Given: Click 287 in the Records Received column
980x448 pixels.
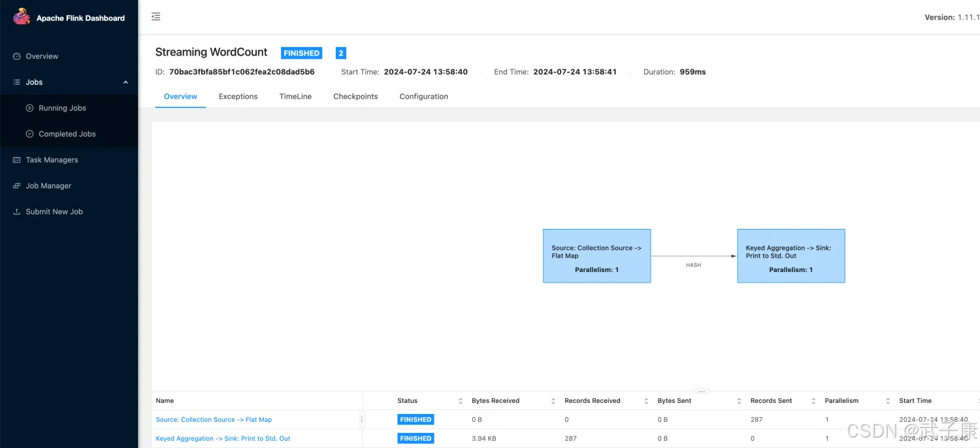Looking at the screenshot, I should pos(571,439).
